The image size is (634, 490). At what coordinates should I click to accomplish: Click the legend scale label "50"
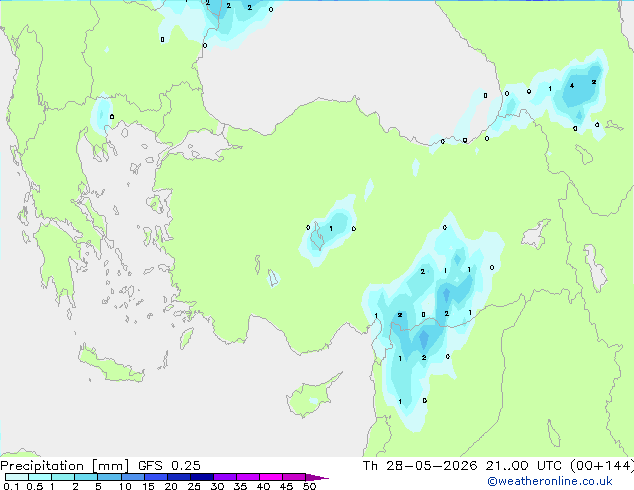(x=309, y=486)
